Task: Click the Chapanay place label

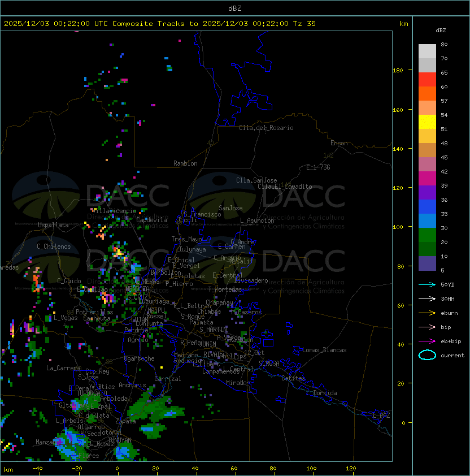Action: (219, 302)
